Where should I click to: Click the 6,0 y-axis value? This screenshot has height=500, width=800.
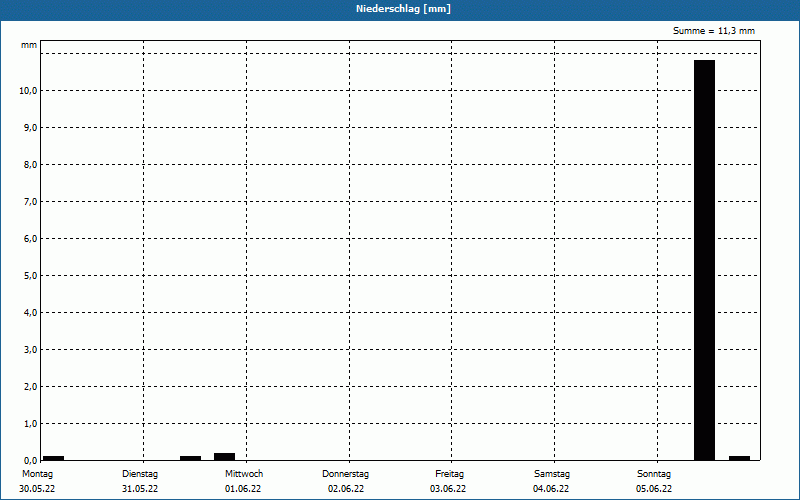tap(30, 239)
